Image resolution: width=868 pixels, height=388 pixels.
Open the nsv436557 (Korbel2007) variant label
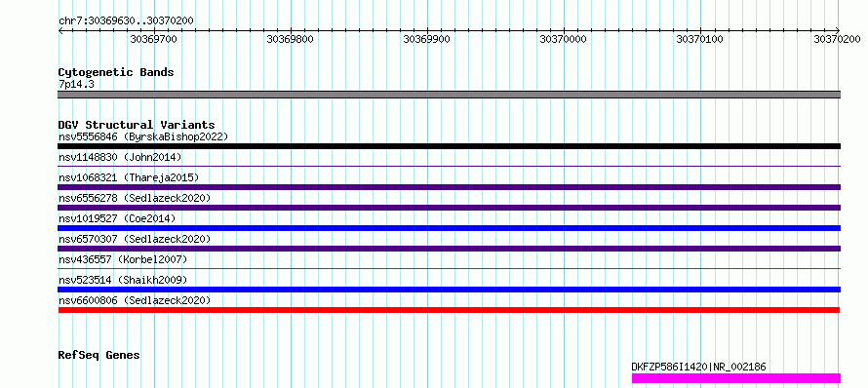pos(123,259)
